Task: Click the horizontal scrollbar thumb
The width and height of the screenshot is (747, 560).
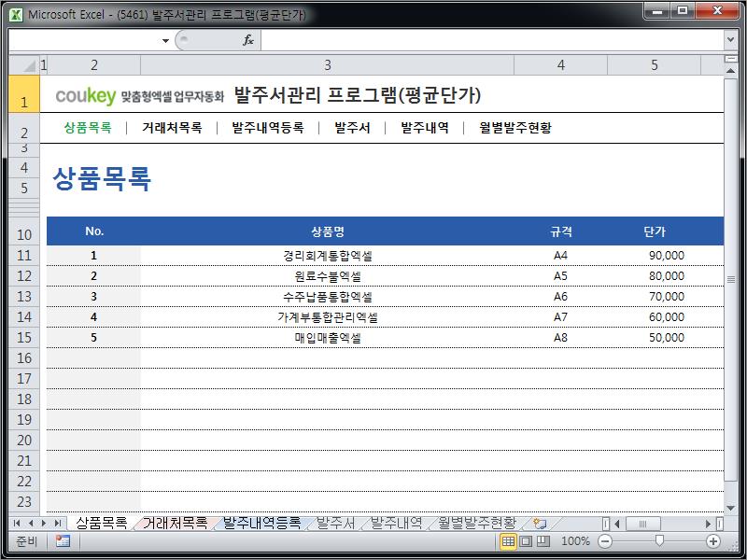Action: pyautogui.click(x=642, y=524)
